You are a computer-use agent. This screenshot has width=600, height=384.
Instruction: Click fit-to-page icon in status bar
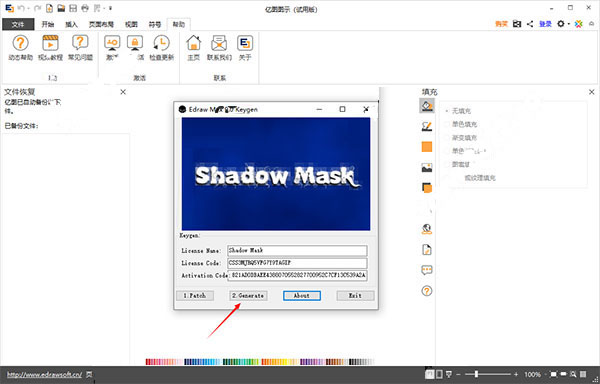coord(553,374)
